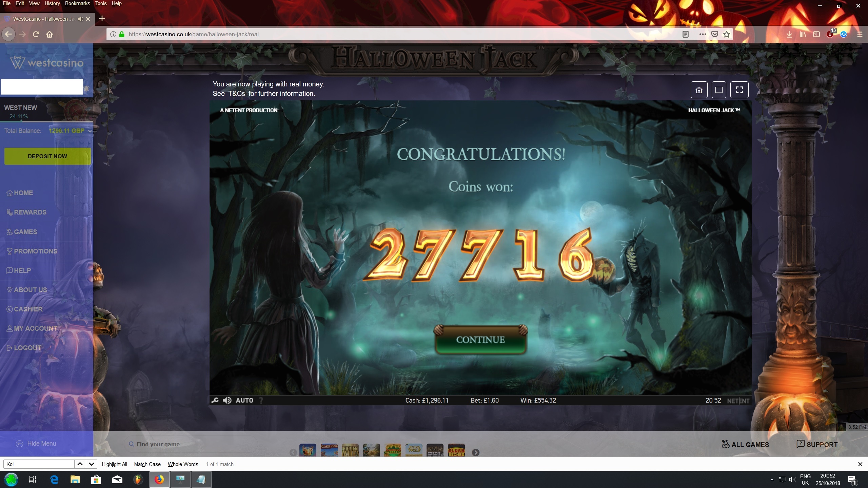Toggle reader view in address bar
868x488 pixels.
(686, 34)
